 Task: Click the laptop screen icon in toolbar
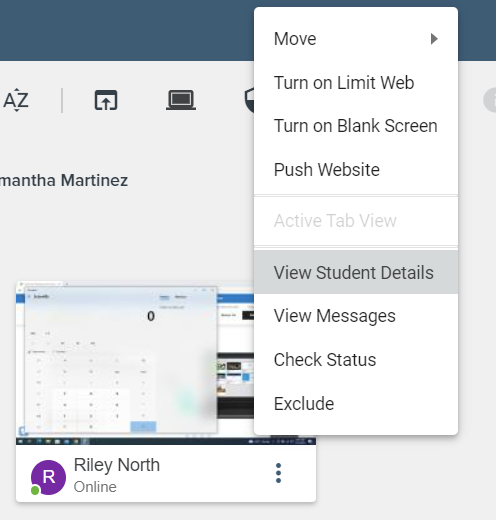tap(181, 100)
